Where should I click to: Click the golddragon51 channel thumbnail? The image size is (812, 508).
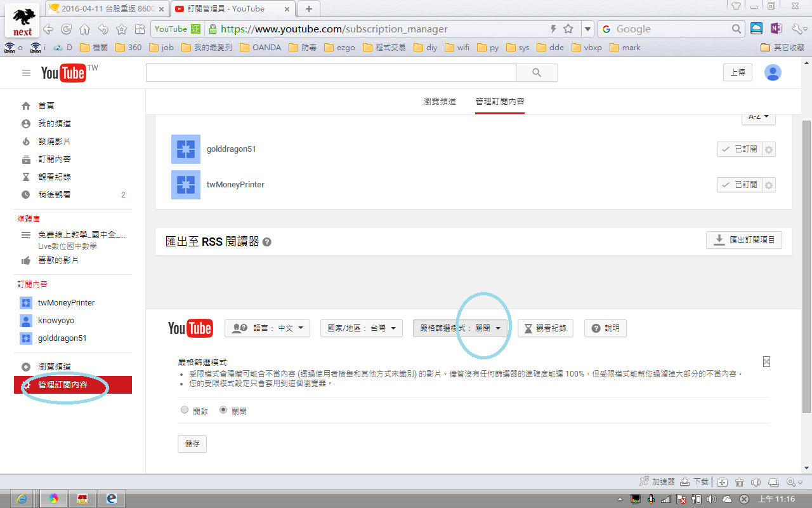click(x=186, y=149)
